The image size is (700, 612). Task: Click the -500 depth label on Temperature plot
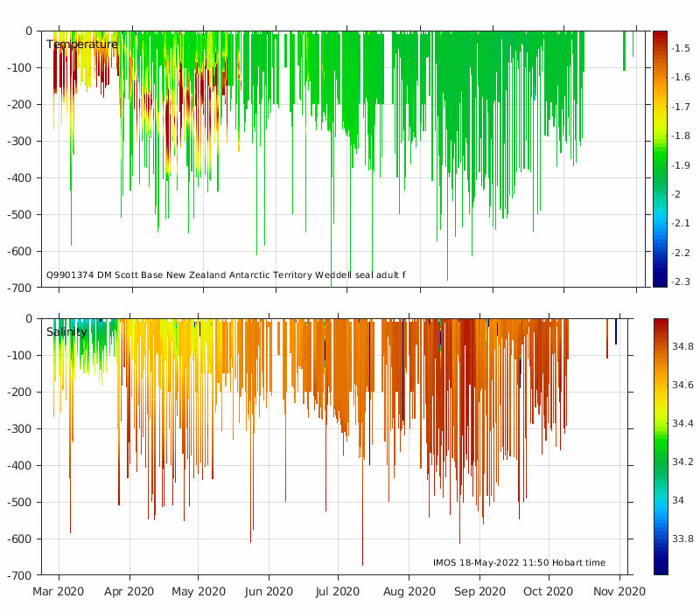point(20,214)
